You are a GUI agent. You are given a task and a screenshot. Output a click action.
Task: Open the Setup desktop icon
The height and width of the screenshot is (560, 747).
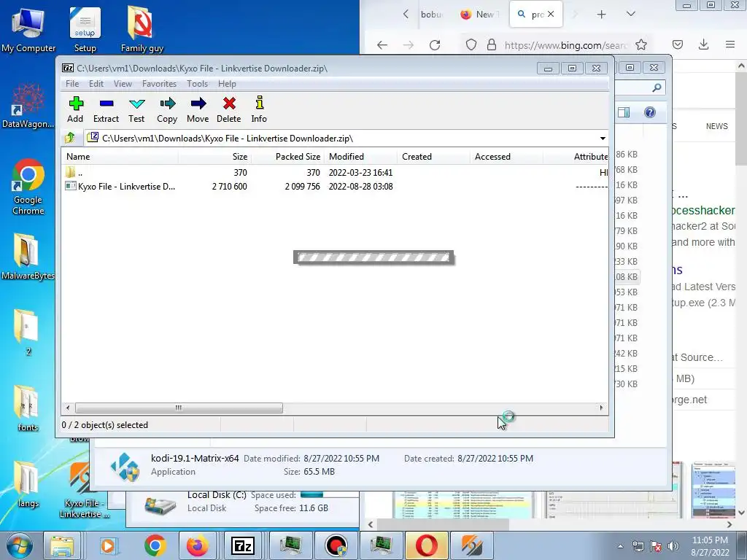pyautogui.click(x=85, y=29)
